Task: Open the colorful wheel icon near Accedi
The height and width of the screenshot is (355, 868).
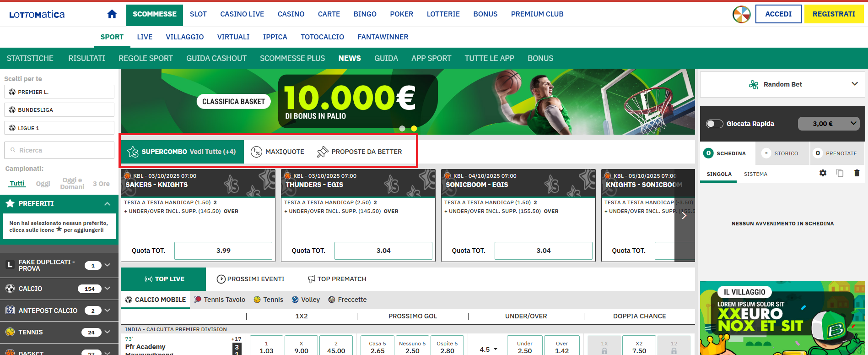Action: coord(741,14)
